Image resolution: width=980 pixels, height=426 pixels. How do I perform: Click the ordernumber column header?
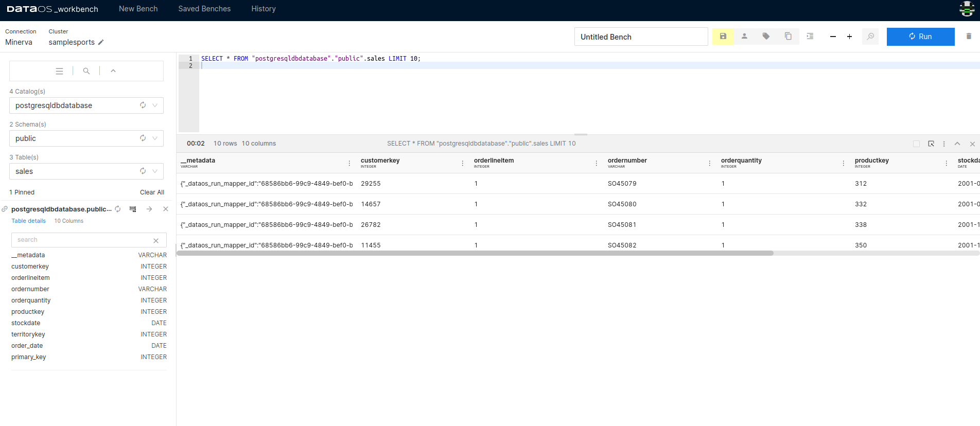tap(627, 161)
